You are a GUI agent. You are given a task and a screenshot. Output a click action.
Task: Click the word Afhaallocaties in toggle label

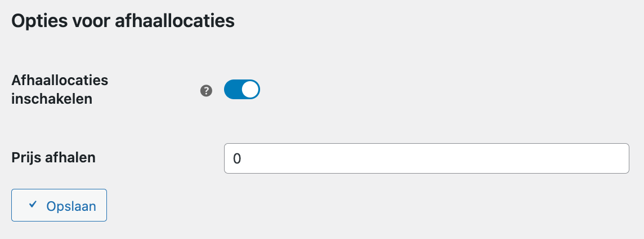click(60, 80)
